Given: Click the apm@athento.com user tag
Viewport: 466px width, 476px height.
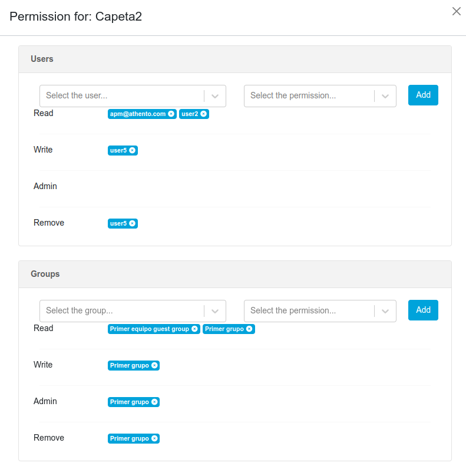Looking at the screenshot, I should 138,114.
